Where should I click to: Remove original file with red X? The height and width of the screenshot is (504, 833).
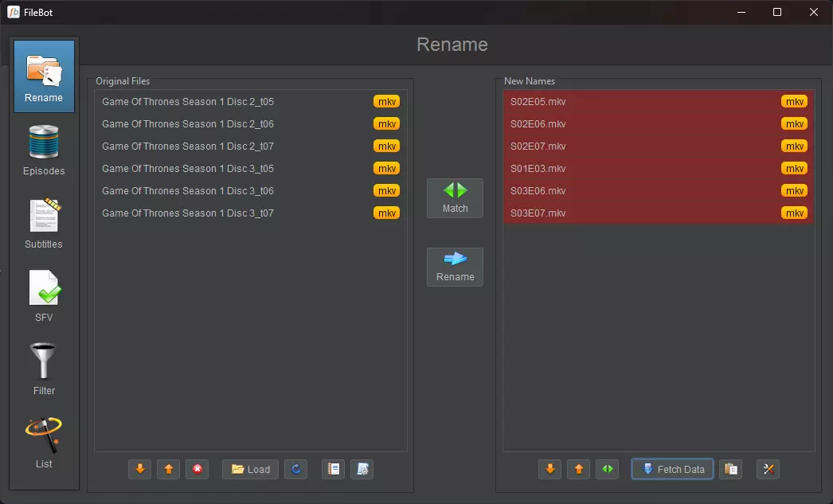pos(197,470)
